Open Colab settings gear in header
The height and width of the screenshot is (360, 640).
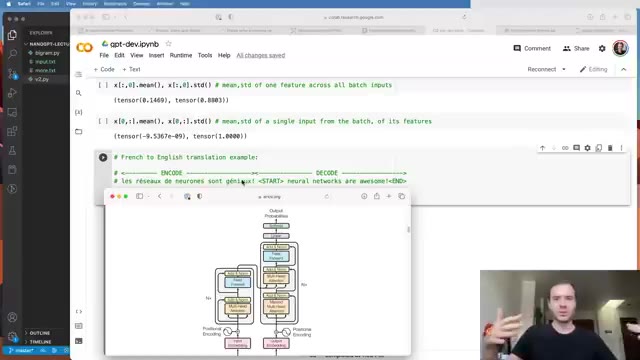(x=602, y=49)
